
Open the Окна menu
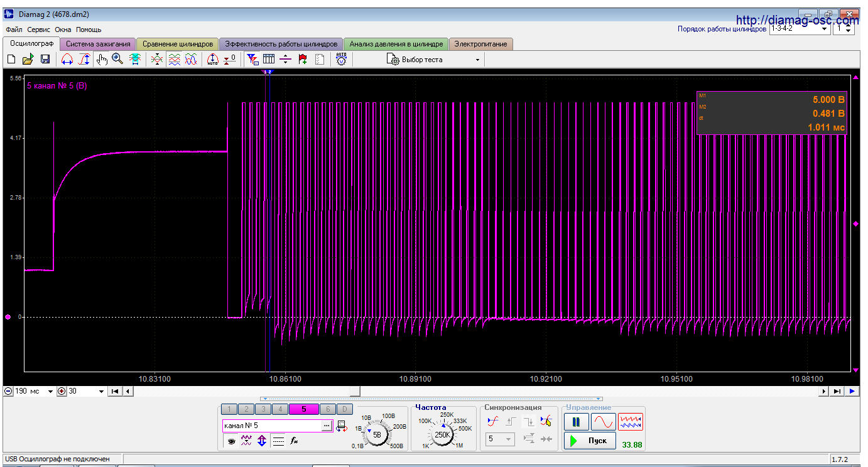point(63,30)
